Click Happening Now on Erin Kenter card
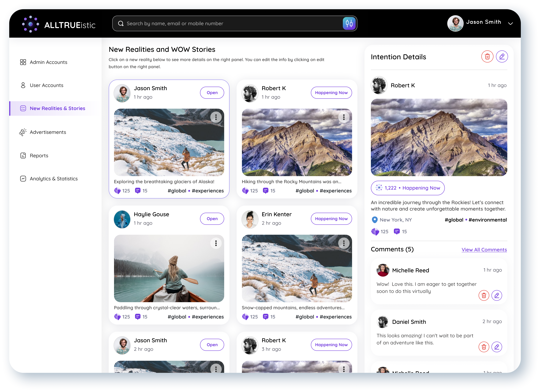The image size is (540, 392). 331,218
